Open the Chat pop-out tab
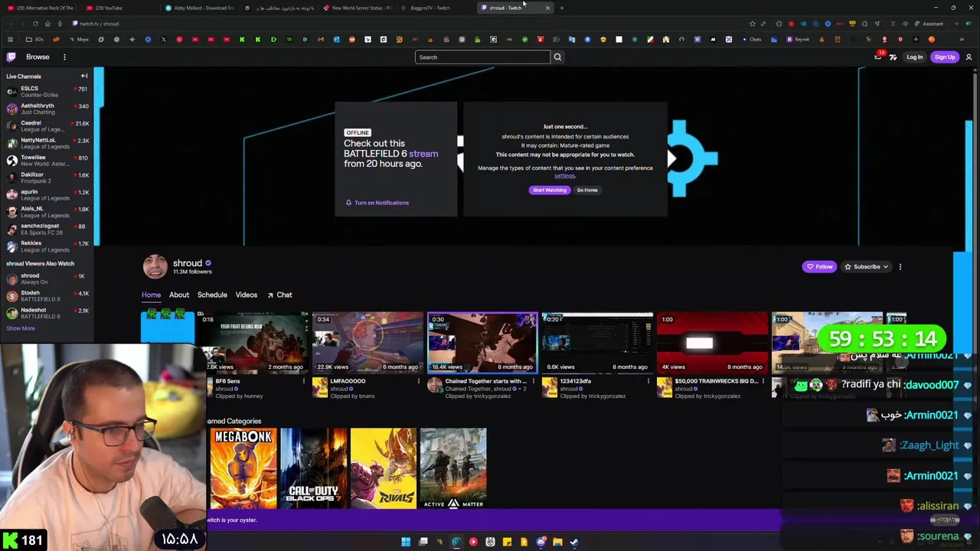The height and width of the screenshot is (551, 980). coord(279,295)
